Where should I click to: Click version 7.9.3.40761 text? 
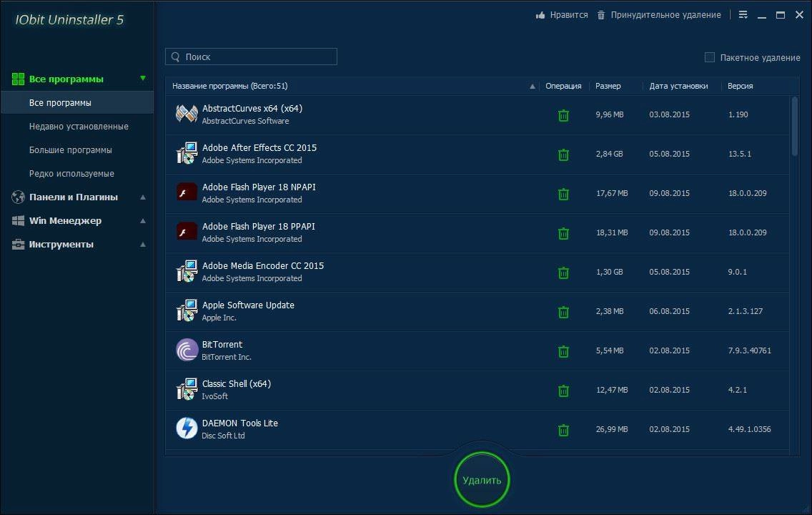point(749,350)
